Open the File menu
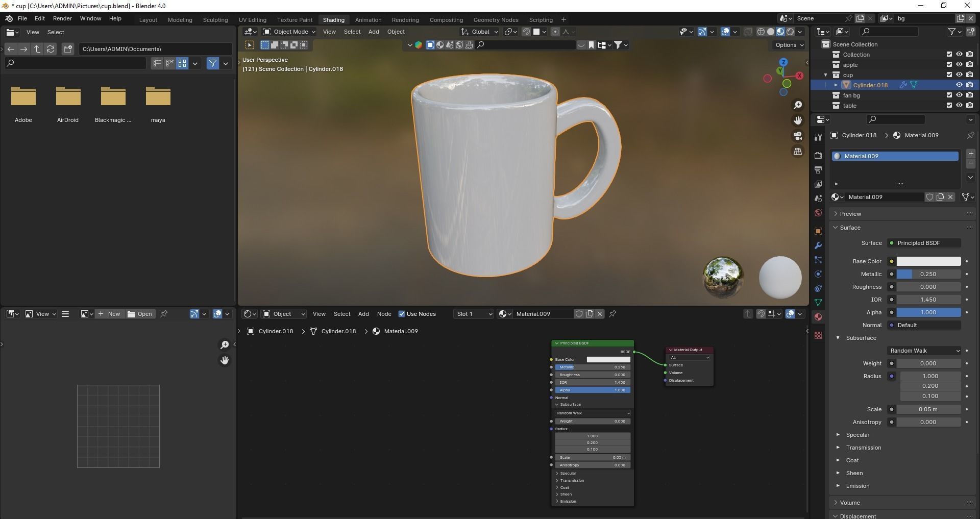Screen dimensions: 980x519 [x=22, y=18]
